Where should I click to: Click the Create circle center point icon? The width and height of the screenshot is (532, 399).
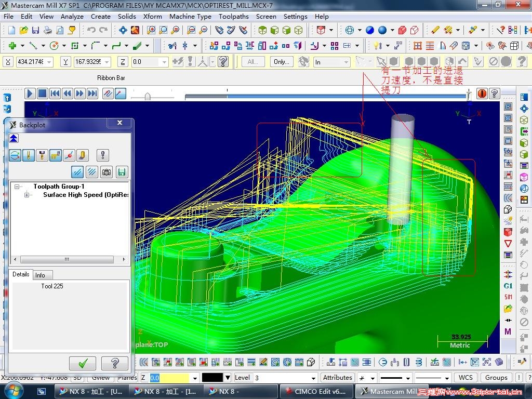54,46
